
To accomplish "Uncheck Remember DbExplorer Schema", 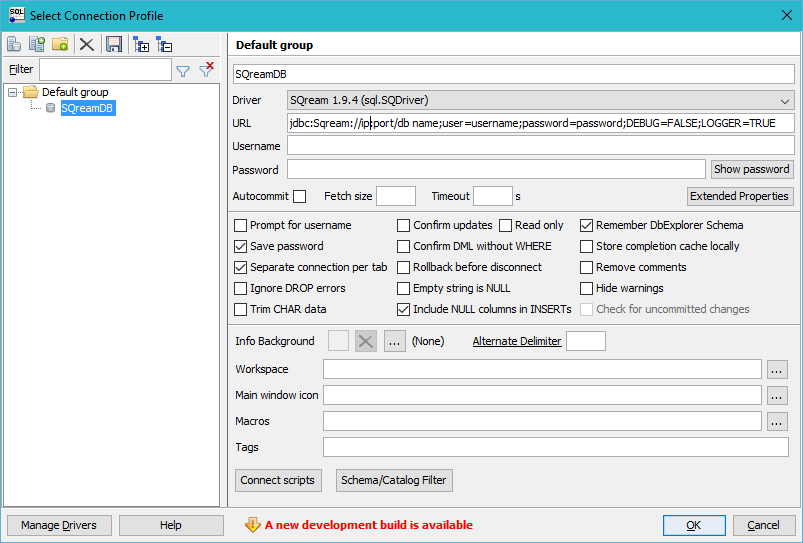I will (586, 225).
